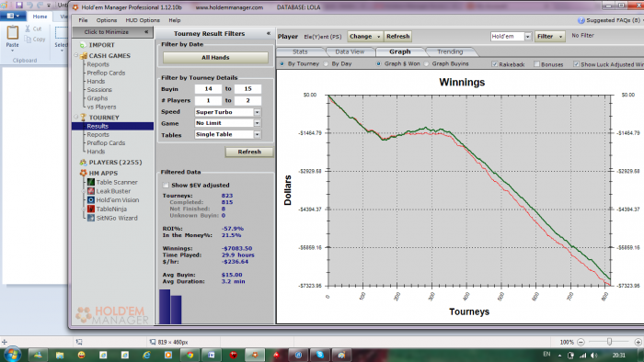Toggle the Rakeback checkbox
Screen dimensions: 644x362
pyautogui.click(x=495, y=64)
